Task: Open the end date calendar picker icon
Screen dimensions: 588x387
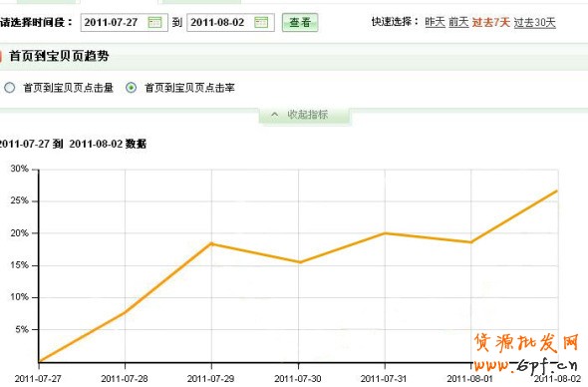Action: [261, 22]
